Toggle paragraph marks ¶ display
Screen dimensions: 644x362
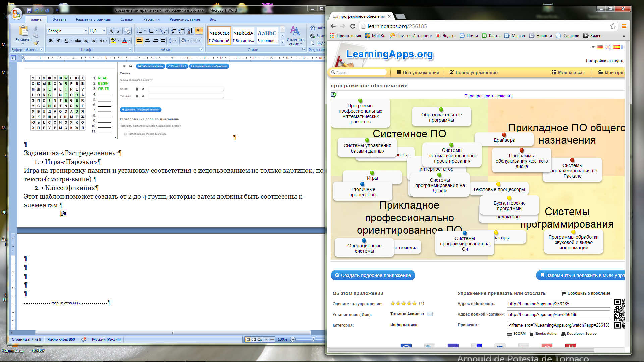click(199, 31)
